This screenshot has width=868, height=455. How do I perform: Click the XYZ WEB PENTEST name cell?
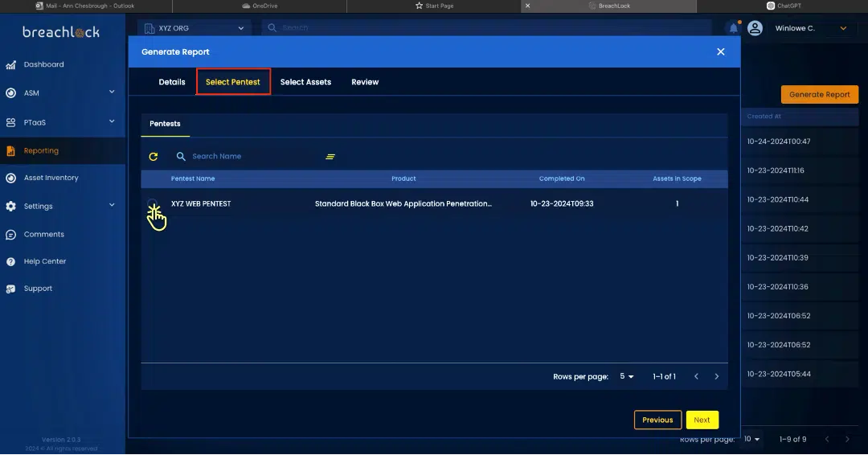[201, 203]
